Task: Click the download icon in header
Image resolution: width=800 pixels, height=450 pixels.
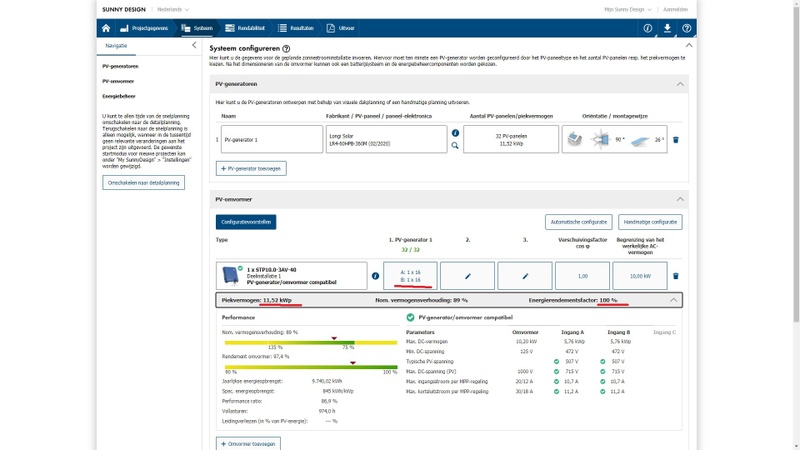Action: 667,29
